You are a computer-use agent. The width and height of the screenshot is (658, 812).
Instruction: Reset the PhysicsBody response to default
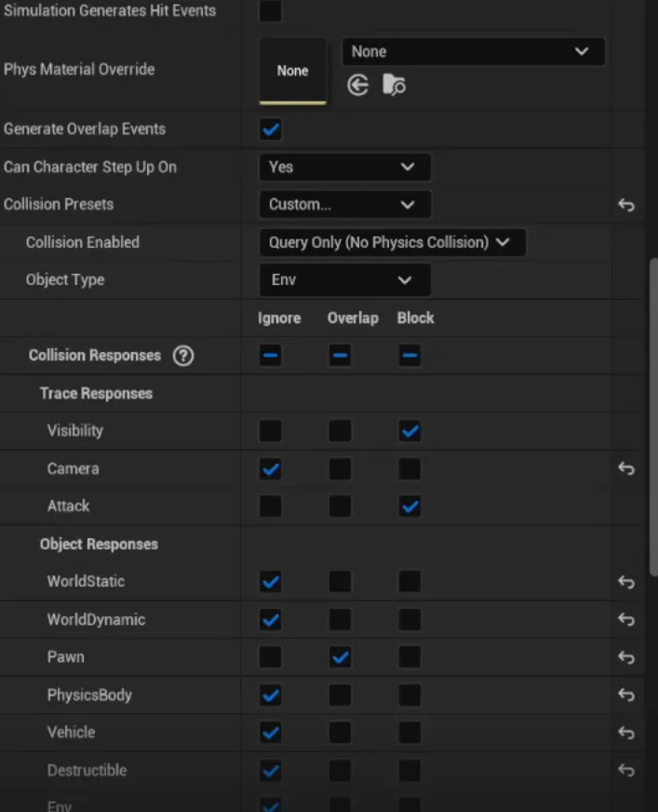tap(626, 696)
